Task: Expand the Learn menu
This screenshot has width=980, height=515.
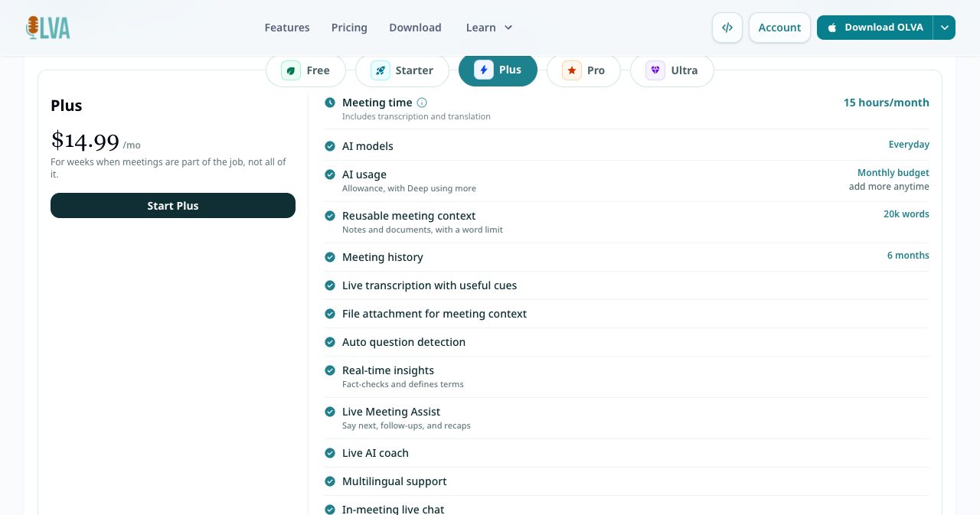Action: pos(489,28)
